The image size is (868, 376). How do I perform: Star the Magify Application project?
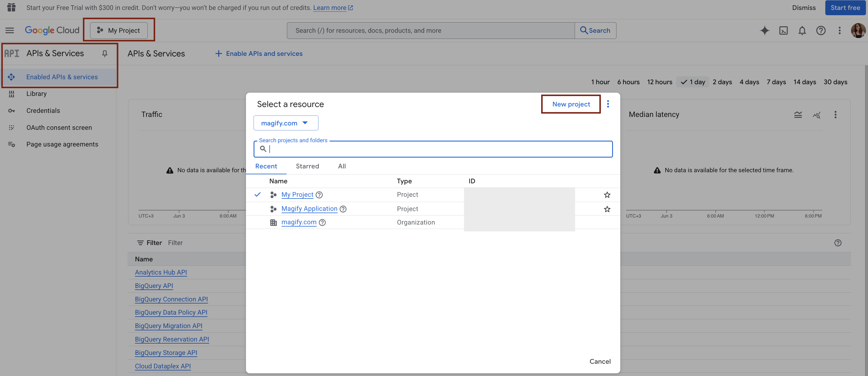coord(607,209)
